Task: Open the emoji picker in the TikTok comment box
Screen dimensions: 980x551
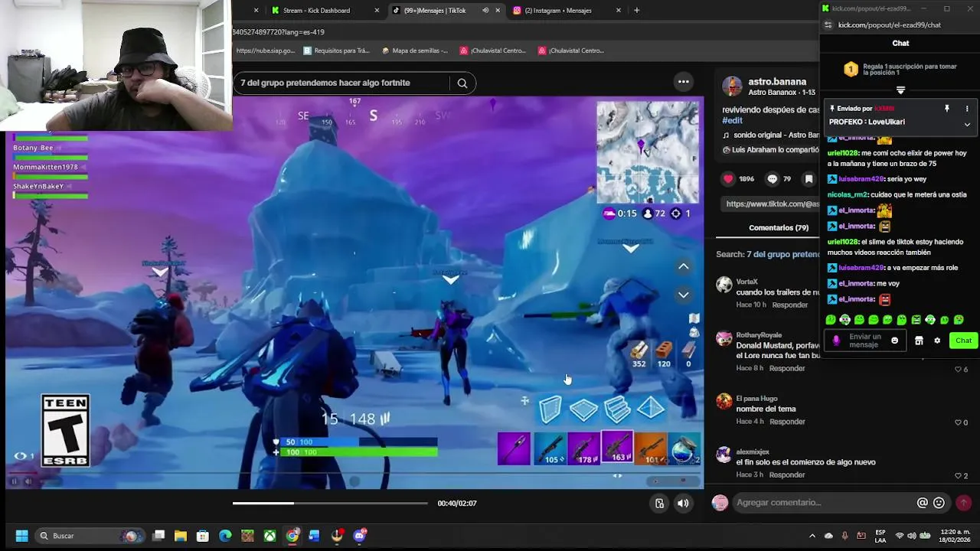Action: pos(939,503)
